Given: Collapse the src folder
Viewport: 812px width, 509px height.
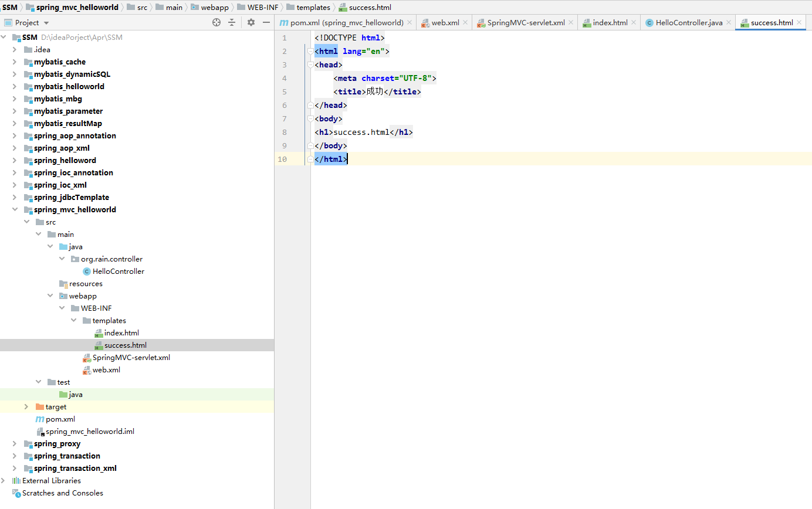Looking at the screenshot, I should pos(26,222).
